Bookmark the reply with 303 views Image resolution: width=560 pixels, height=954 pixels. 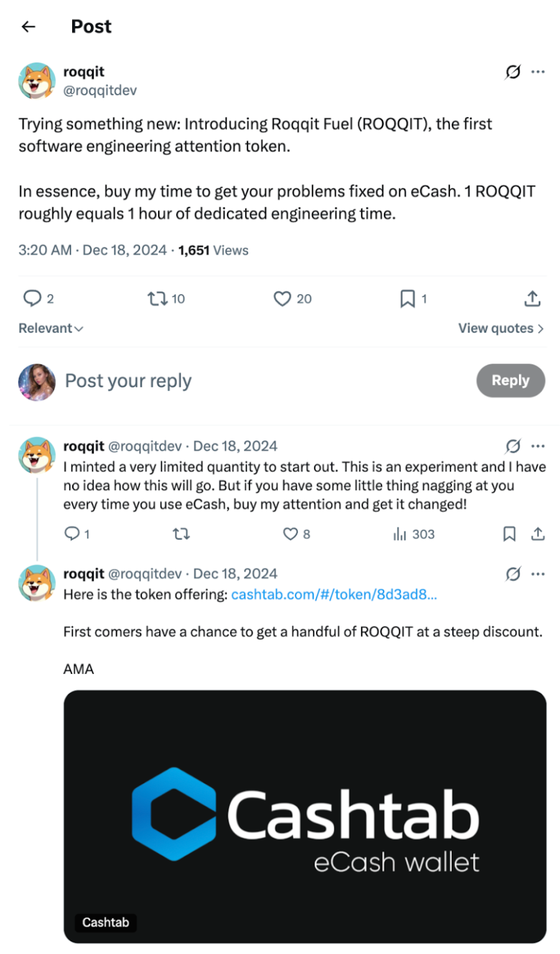[509, 534]
